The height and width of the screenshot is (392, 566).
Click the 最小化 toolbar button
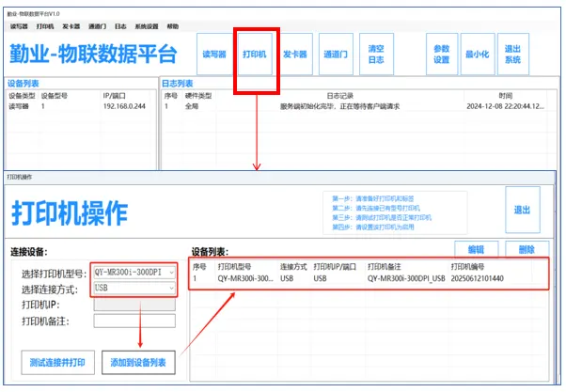[478, 54]
